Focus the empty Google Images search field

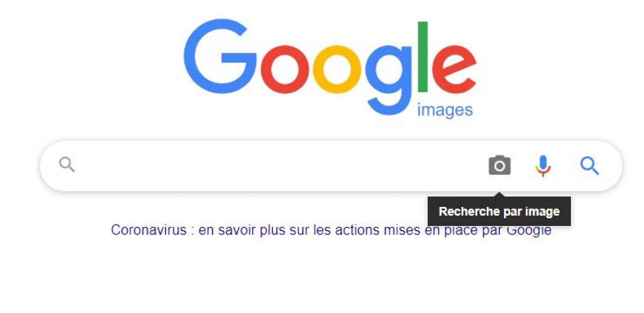(x=277, y=166)
